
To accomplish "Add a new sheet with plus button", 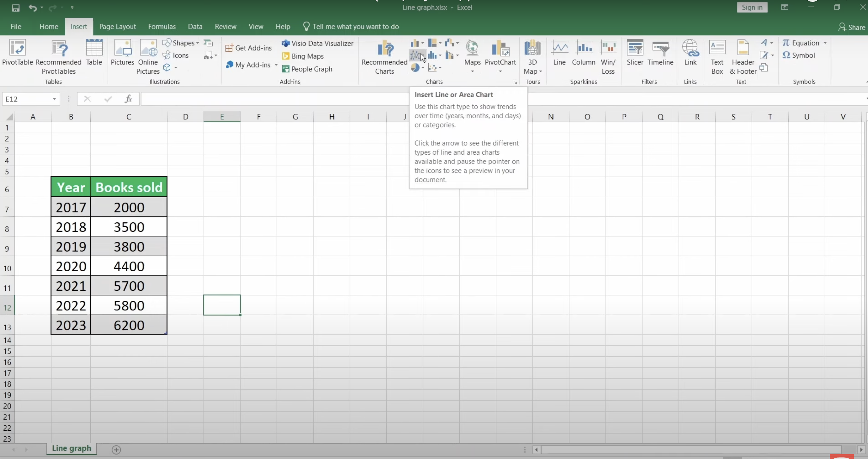I will click(x=116, y=449).
